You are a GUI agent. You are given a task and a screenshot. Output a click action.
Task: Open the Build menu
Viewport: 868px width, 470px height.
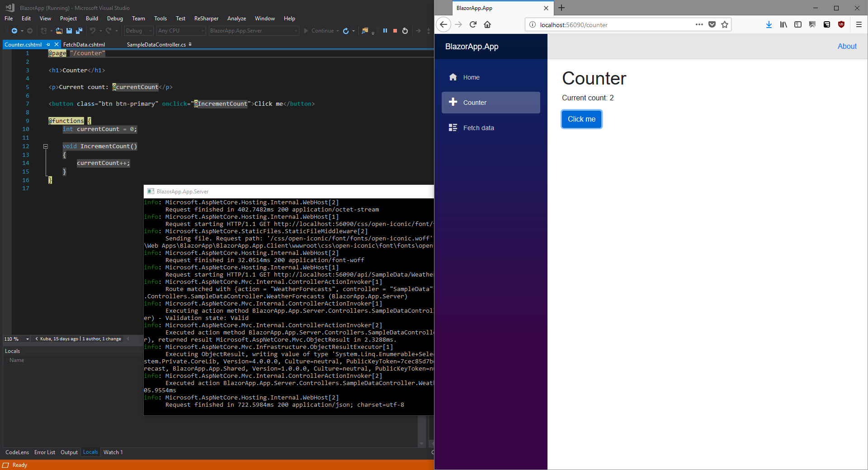(92, 19)
